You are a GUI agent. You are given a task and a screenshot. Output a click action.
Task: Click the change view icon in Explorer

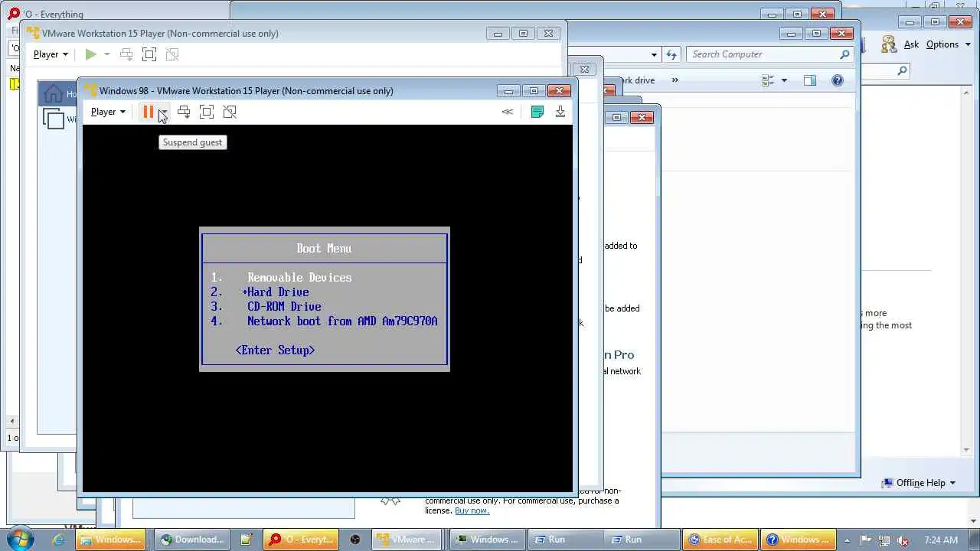coord(769,80)
